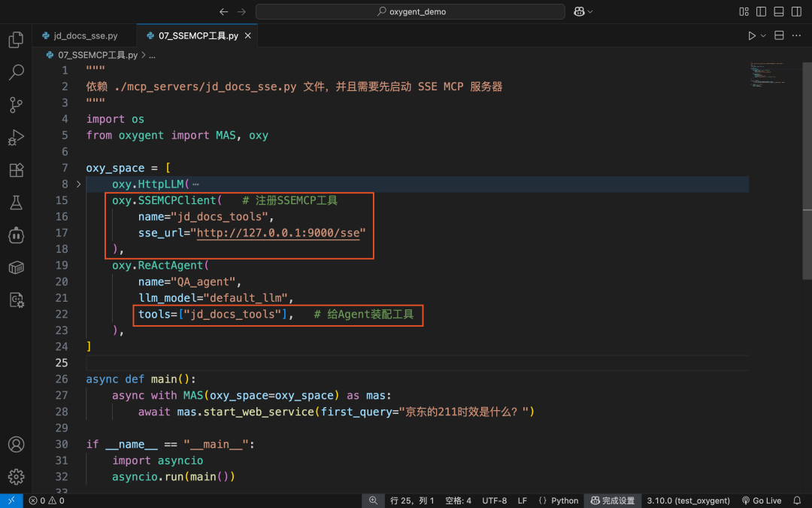The width and height of the screenshot is (812, 508).
Task: Open the Accounts menu icon
Action: [x=16, y=444]
